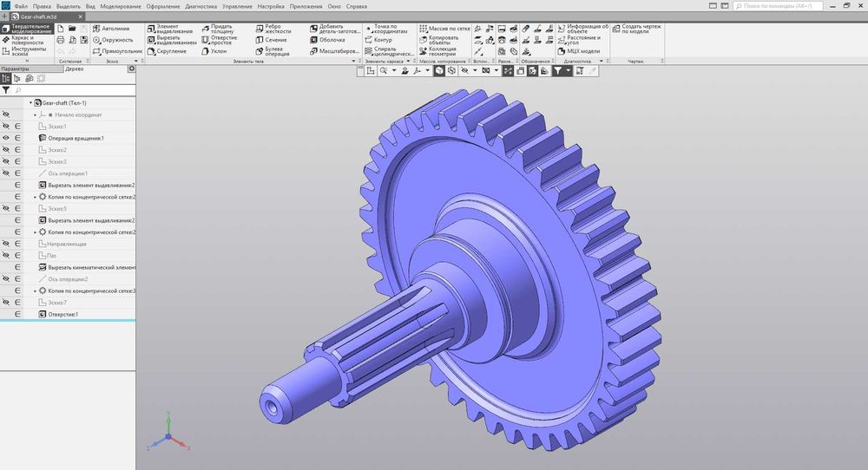Expand Копия по концентрической сетке:3 node
This screenshot has width=868, height=470.
click(35, 290)
